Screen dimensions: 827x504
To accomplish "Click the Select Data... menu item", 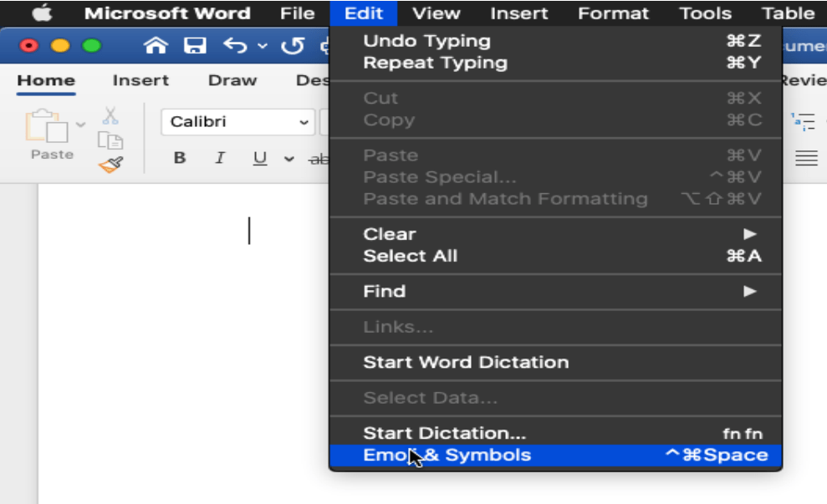I will 555,398.
